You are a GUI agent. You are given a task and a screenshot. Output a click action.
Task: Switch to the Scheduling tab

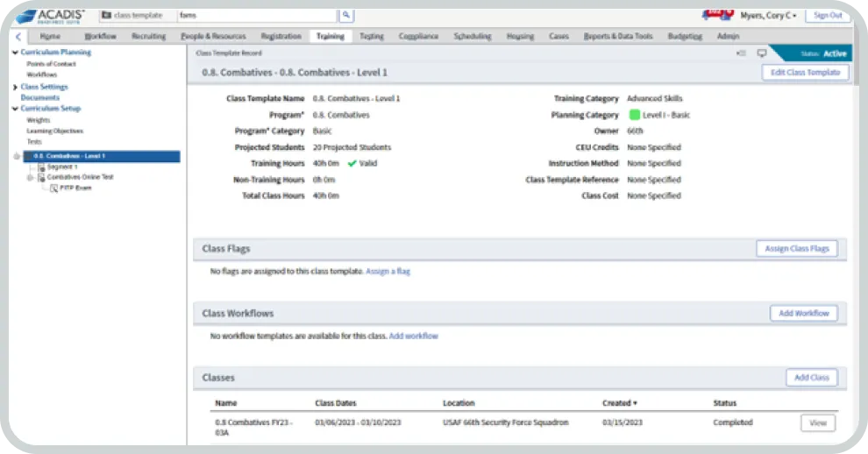[x=473, y=37]
